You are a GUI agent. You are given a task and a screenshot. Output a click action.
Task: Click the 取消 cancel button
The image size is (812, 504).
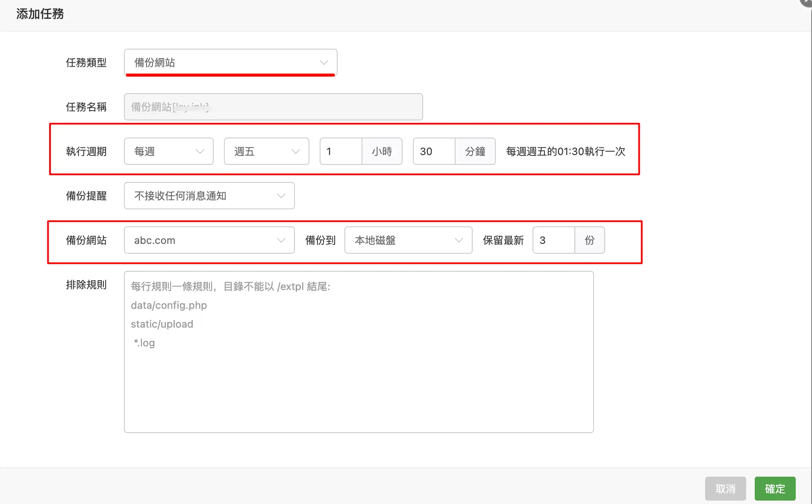click(725, 489)
